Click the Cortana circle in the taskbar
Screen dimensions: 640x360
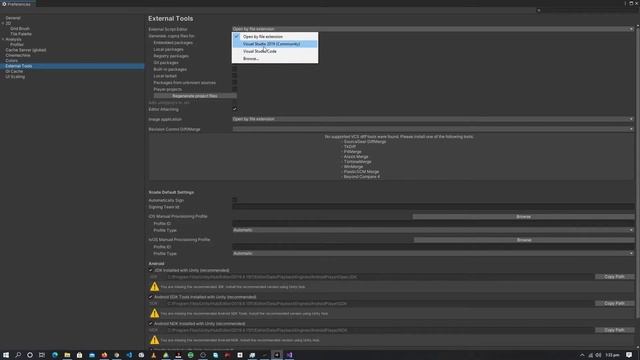point(30,355)
